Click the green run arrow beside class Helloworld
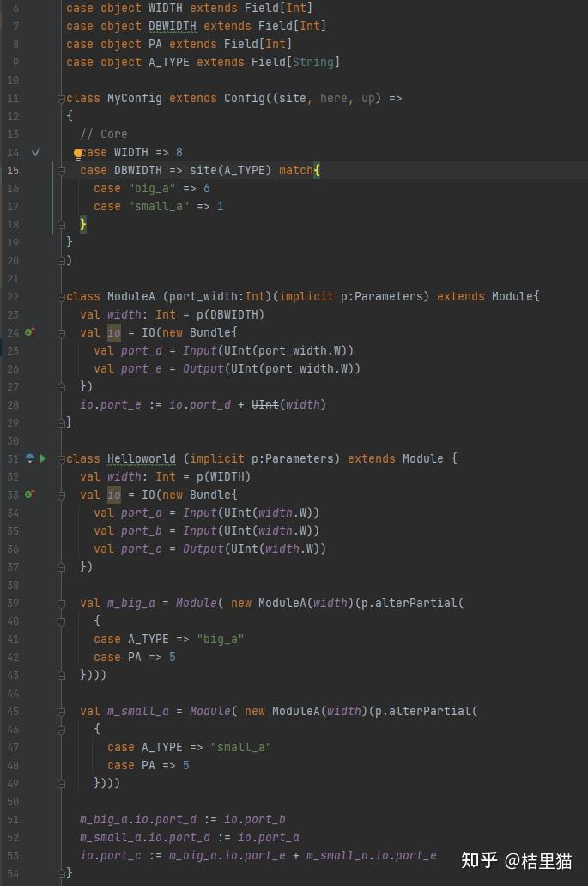588x886 pixels. [43, 458]
